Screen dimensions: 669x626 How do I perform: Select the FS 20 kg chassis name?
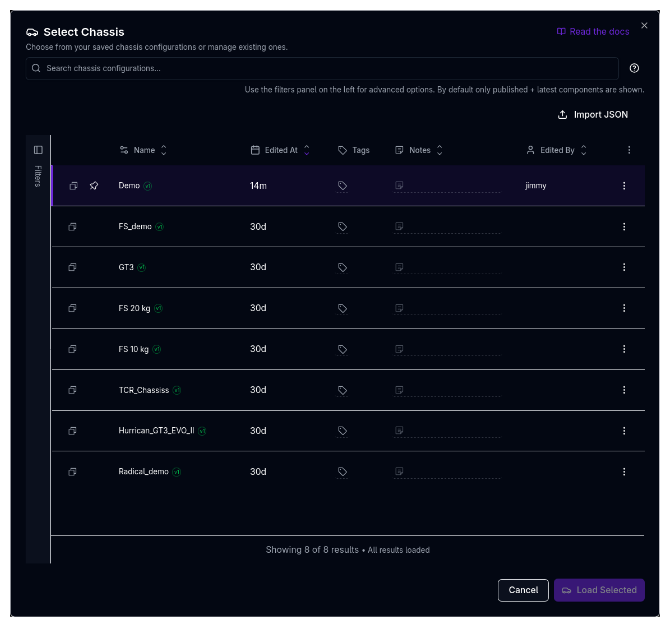pyautogui.click(x=134, y=308)
